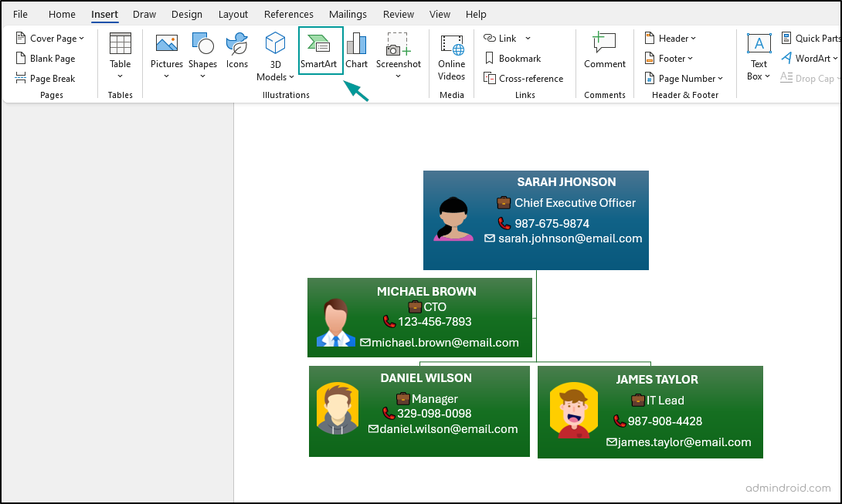
Task: Add a Bookmark
Action: (512, 58)
